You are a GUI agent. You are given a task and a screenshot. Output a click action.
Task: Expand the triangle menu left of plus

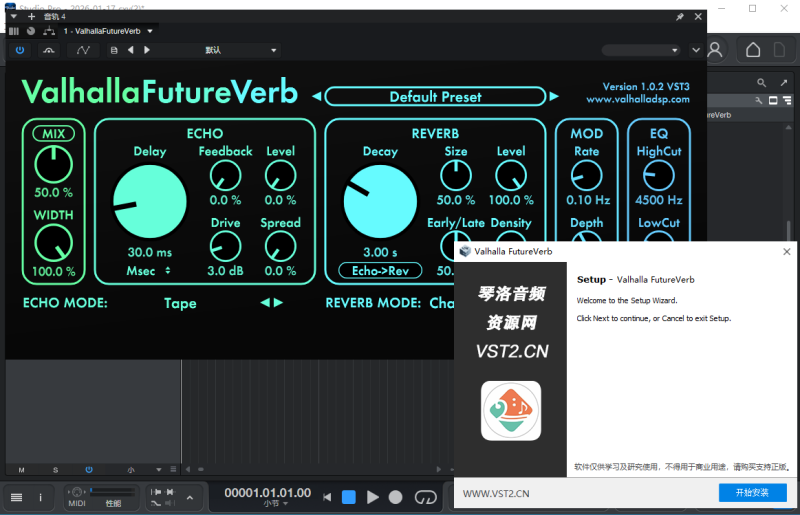[x=14, y=16]
